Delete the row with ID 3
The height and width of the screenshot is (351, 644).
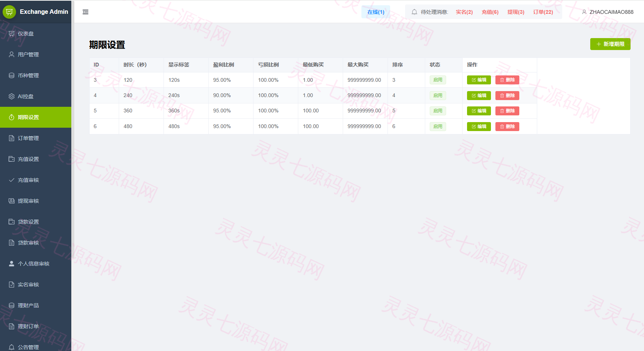click(x=507, y=80)
